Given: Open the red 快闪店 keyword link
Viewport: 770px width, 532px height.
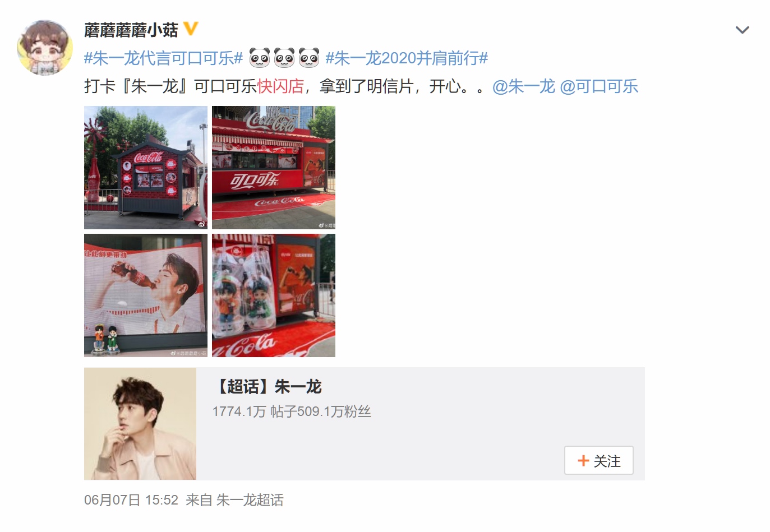Looking at the screenshot, I should tap(280, 86).
